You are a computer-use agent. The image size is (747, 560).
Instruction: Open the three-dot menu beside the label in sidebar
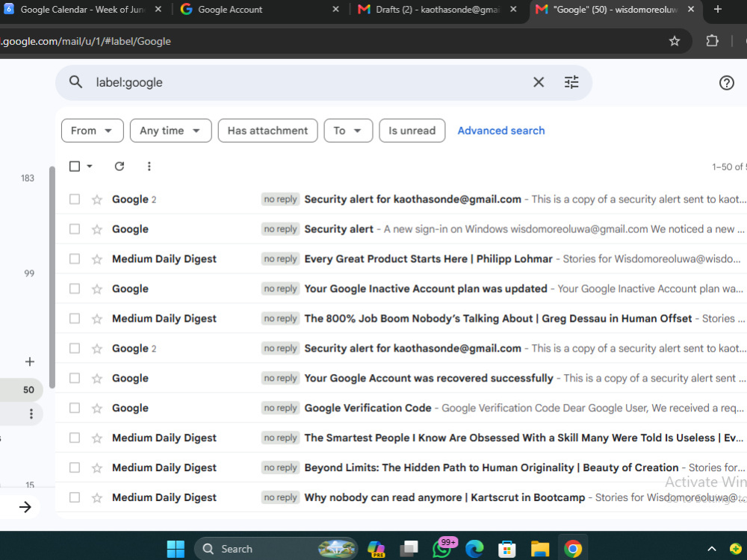(31, 414)
